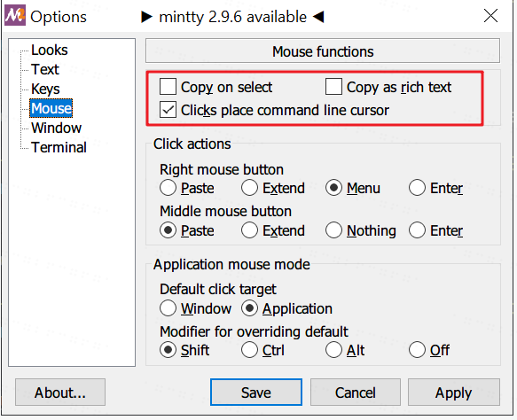This screenshot has width=517, height=420.
Task: Click the mintty 2.9.6 available notice
Action: [232, 17]
